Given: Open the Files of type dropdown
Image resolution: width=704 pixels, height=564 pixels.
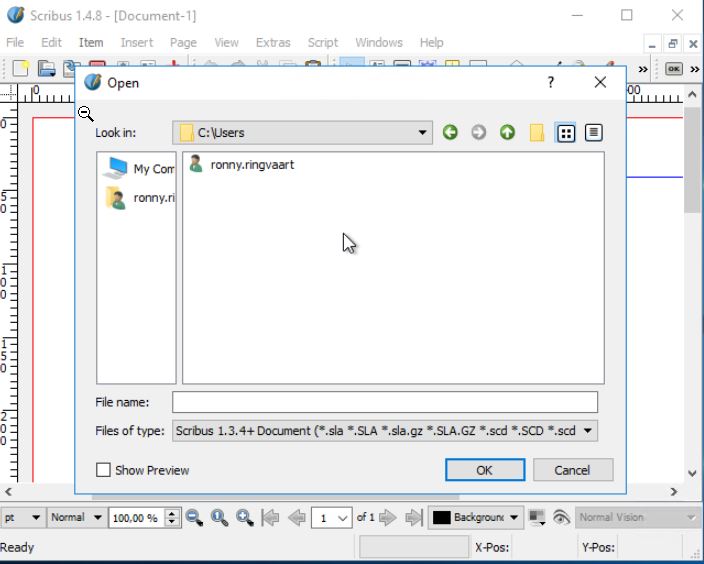Looking at the screenshot, I should click(587, 431).
